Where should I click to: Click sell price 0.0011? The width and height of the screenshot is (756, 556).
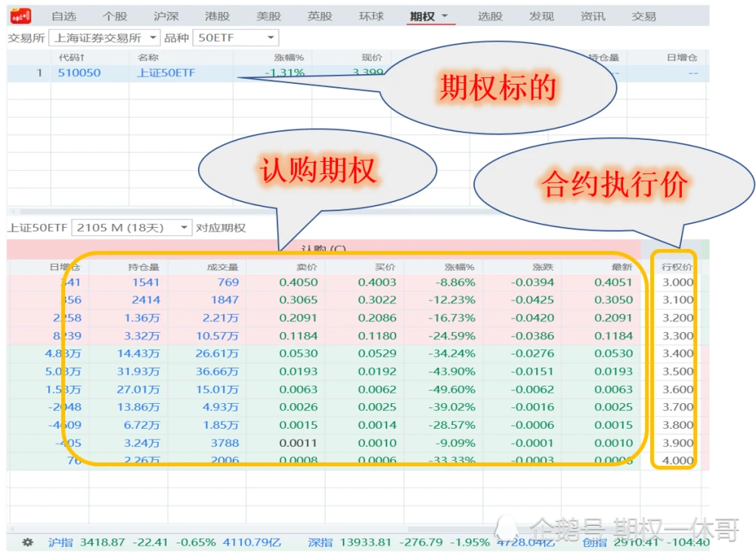pos(299,443)
